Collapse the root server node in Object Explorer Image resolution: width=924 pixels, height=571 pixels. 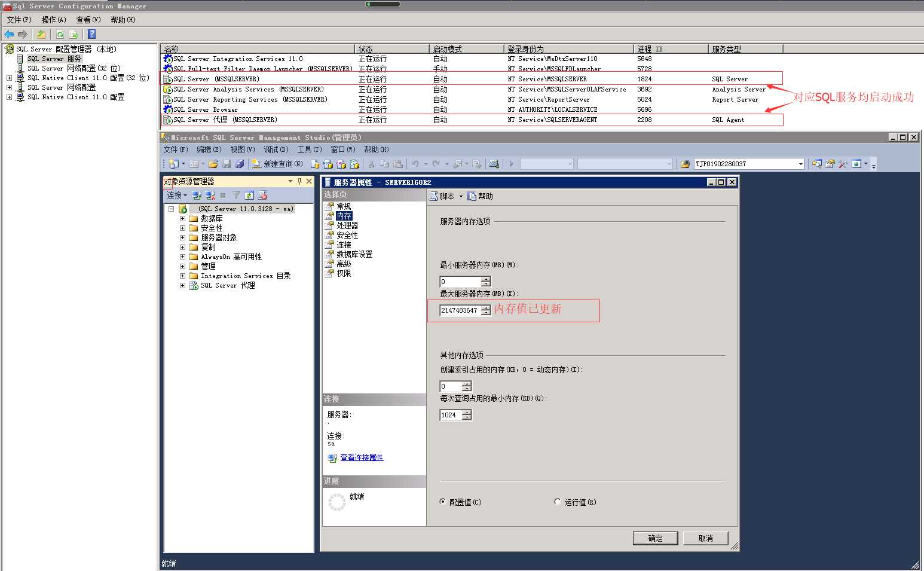pos(172,209)
